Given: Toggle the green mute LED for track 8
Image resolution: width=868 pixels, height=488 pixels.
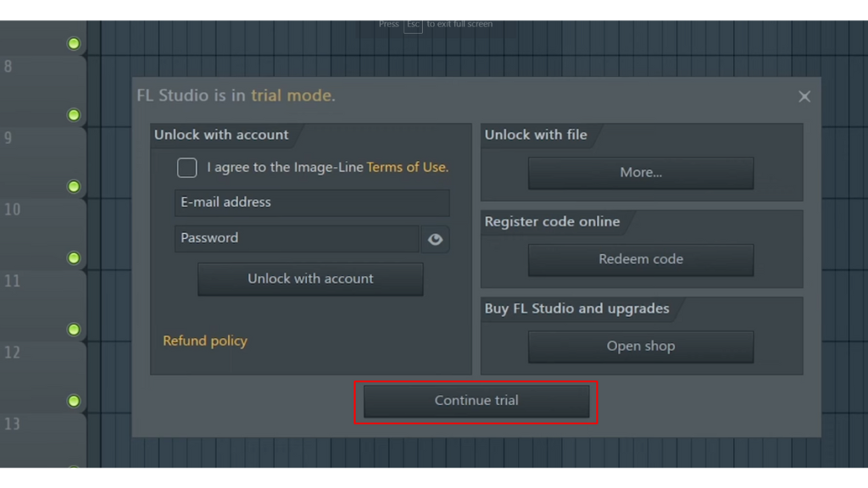Looking at the screenshot, I should tap(74, 115).
